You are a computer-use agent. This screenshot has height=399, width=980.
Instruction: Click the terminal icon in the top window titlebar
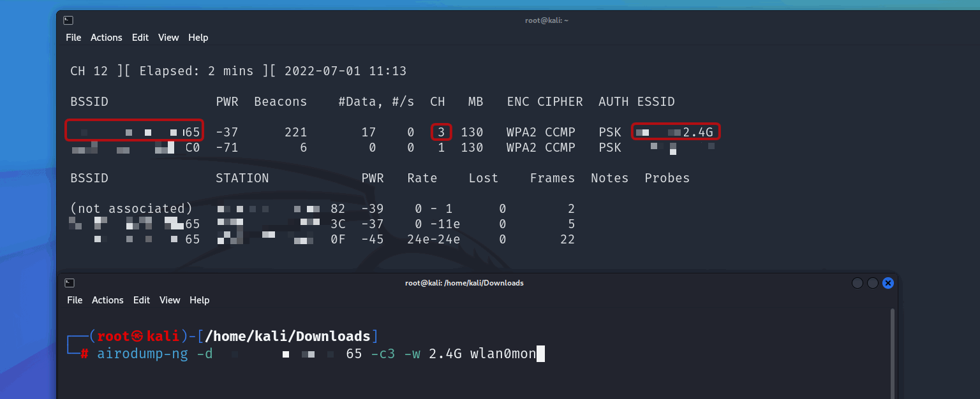[x=69, y=20]
